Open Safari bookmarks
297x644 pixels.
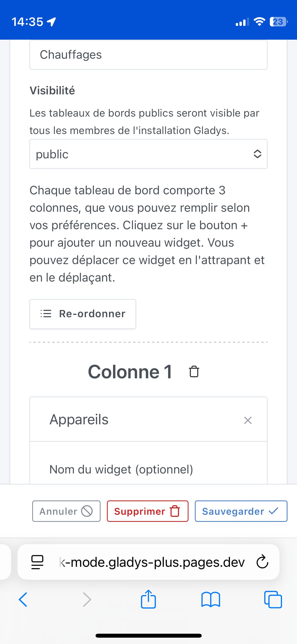210,599
